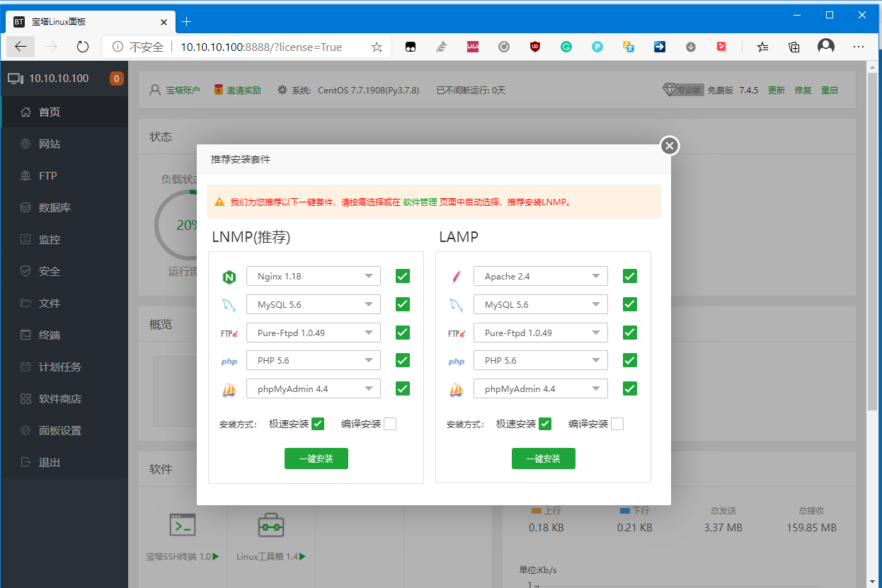Open LAMP PHP 5.6 version dropdown
The width and height of the screenshot is (882, 588).
pos(541,360)
